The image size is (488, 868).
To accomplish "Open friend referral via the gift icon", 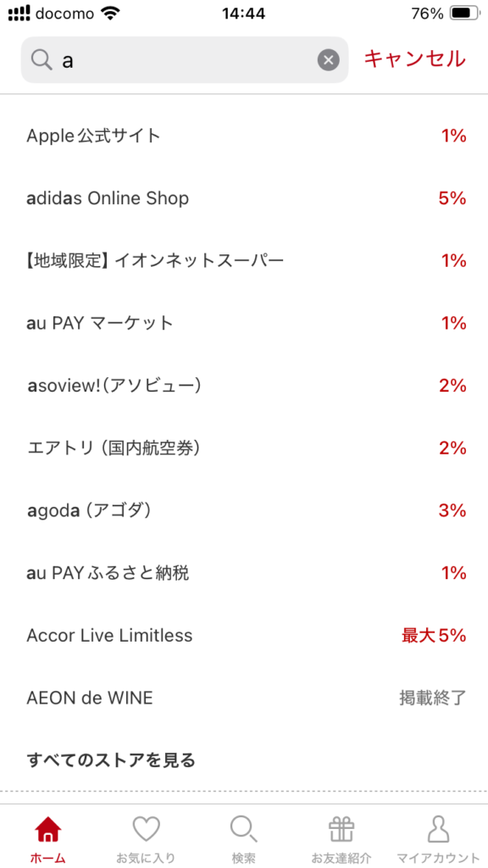I will pyautogui.click(x=341, y=830).
